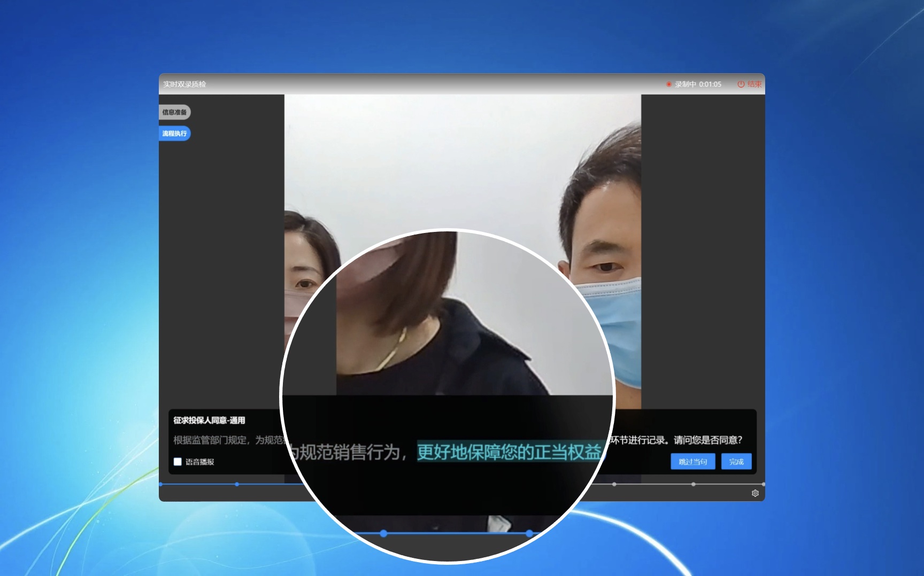Switch to the 流程执行 tab
Viewport: 924px width, 576px height.
174,134
